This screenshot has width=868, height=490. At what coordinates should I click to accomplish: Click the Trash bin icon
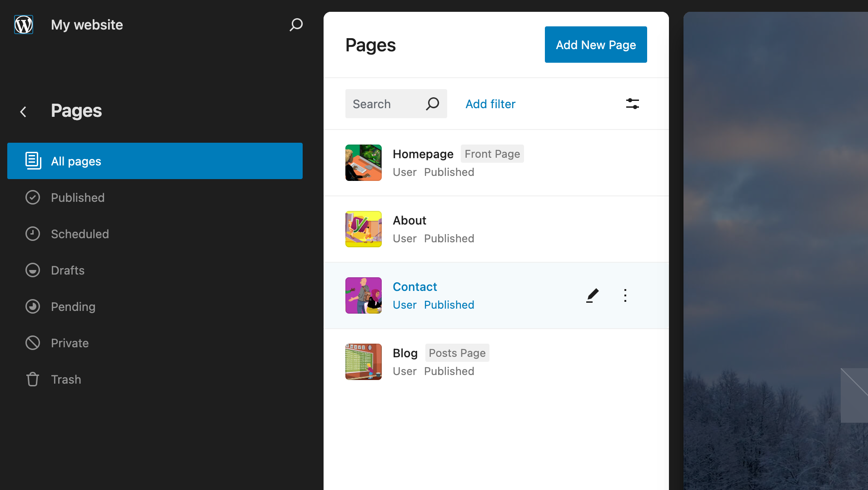(33, 379)
